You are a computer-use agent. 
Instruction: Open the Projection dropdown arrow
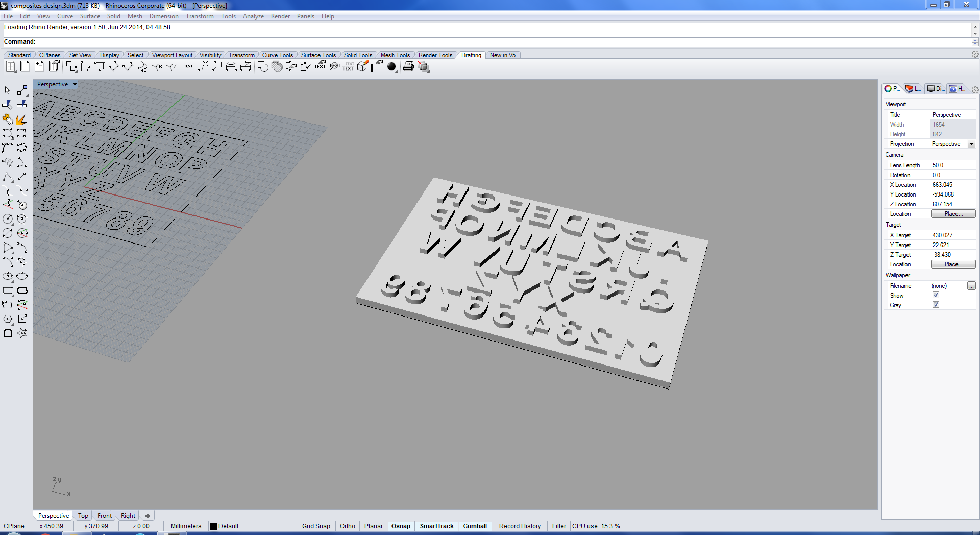pyautogui.click(x=971, y=144)
